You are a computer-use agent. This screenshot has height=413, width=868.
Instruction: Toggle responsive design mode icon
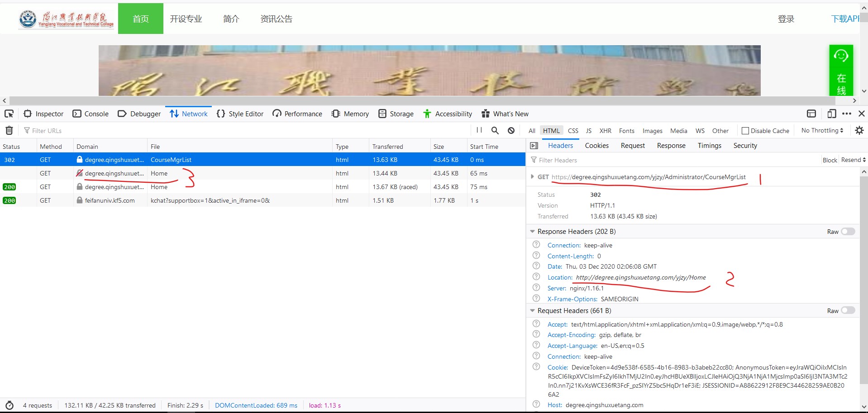(x=831, y=114)
